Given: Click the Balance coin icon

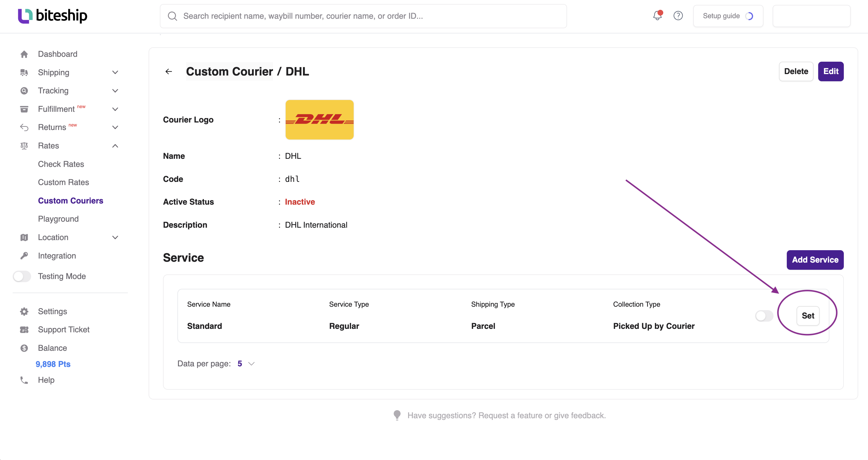Looking at the screenshot, I should (x=24, y=348).
